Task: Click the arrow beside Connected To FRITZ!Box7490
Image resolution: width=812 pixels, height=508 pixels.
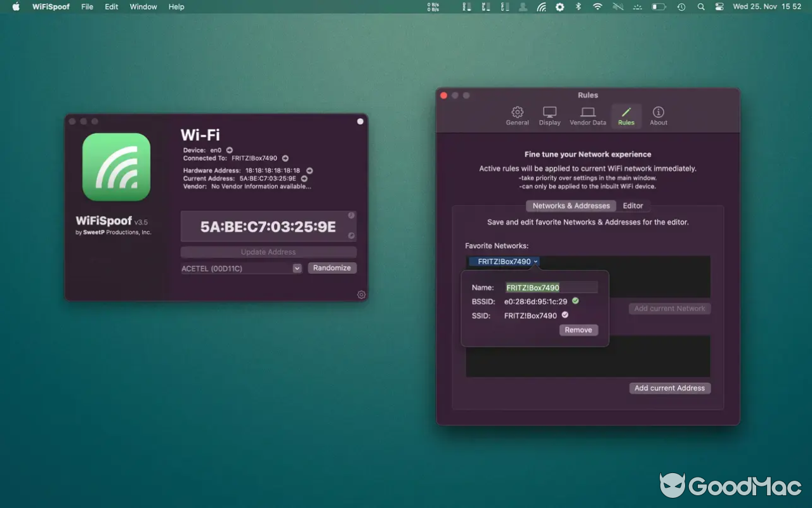Action: coord(285,157)
